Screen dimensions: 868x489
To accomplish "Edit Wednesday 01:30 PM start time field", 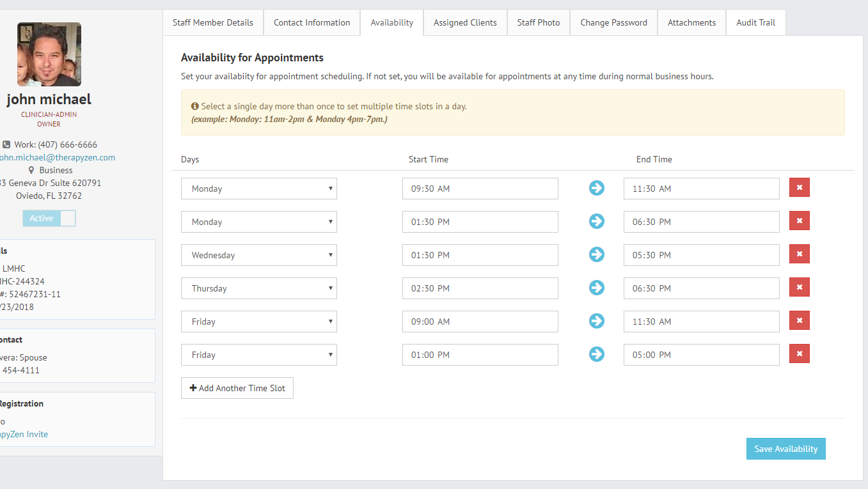I will pyautogui.click(x=480, y=255).
